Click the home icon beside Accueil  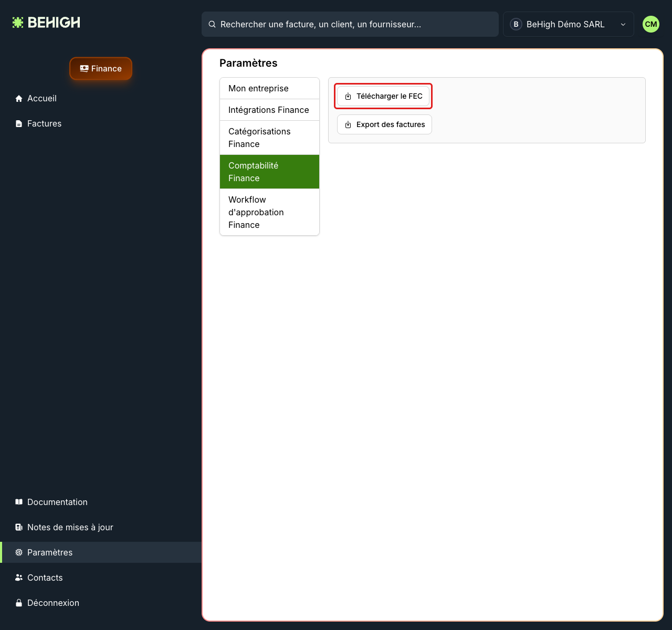[19, 99]
